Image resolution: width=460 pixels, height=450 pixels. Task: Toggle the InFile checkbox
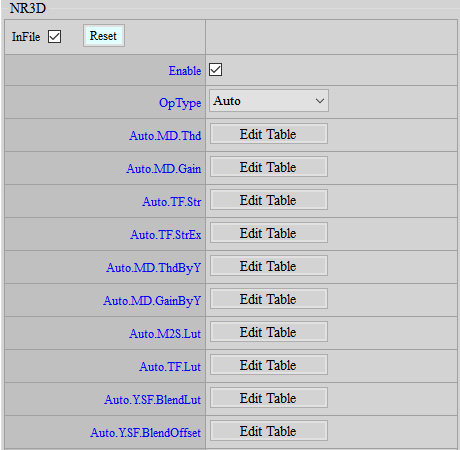[x=54, y=36]
